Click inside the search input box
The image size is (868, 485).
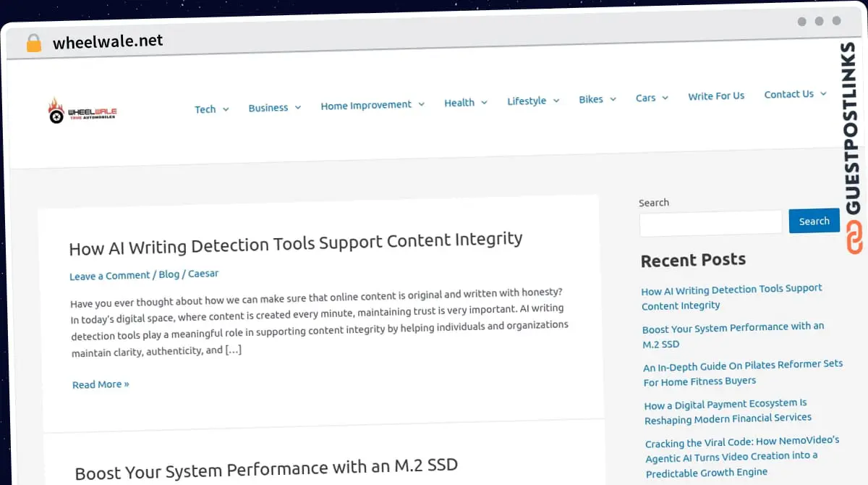(x=710, y=222)
